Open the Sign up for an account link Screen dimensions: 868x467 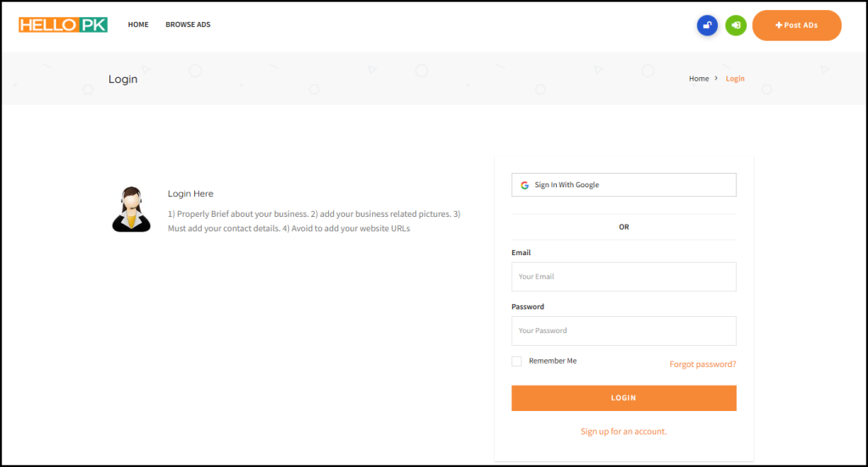pyautogui.click(x=624, y=431)
